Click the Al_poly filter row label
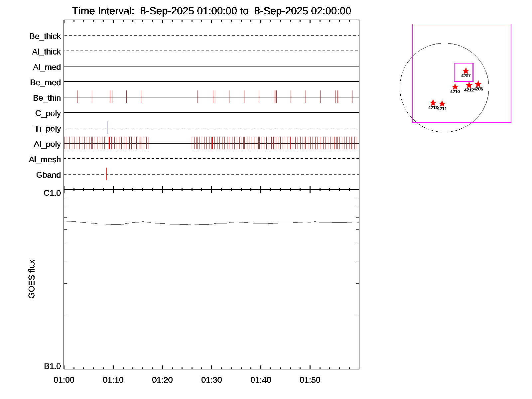The image size is (532, 399). coord(47,144)
